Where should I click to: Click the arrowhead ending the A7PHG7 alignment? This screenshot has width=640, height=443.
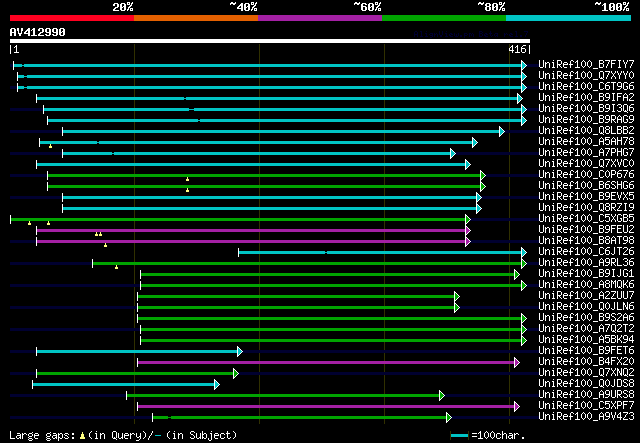pyautogui.click(x=453, y=153)
